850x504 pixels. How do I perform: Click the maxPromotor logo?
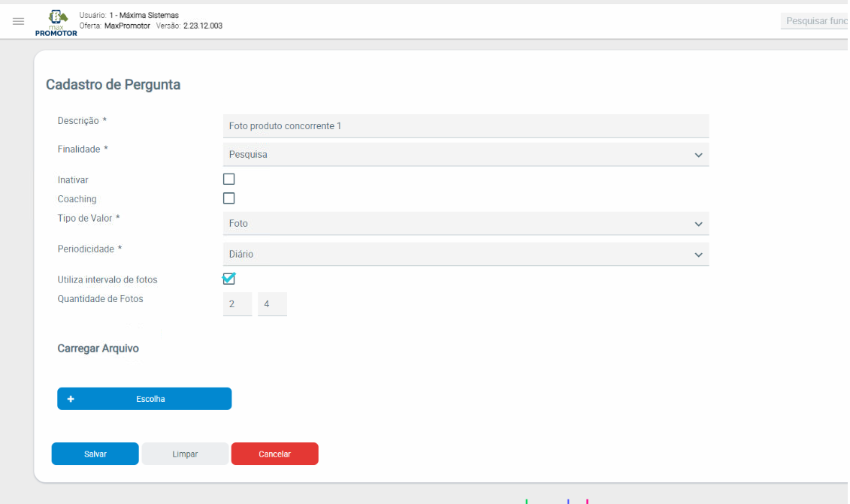[x=56, y=23]
